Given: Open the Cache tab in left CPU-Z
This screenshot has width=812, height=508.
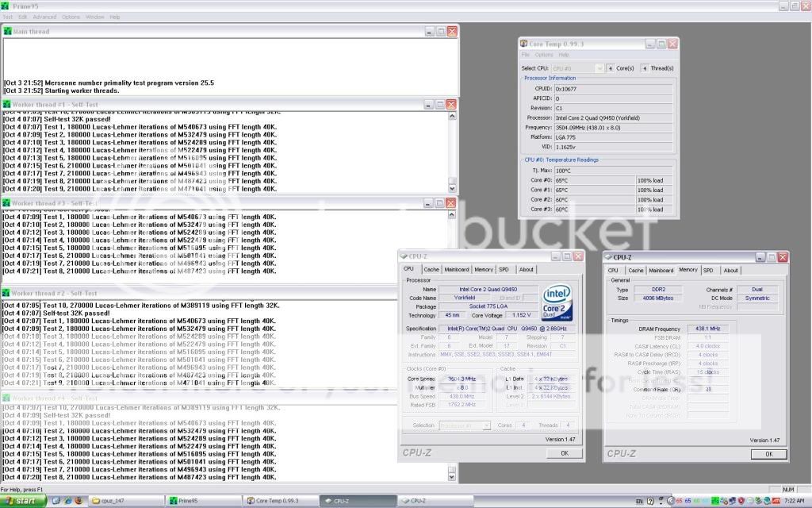Looking at the screenshot, I should coord(431,269).
